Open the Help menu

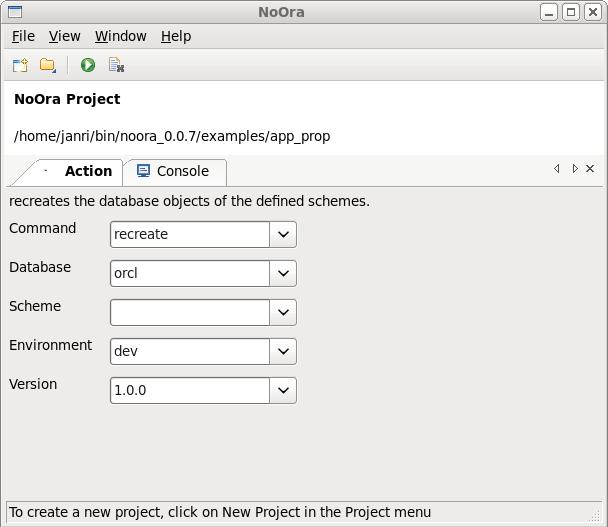(176, 36)
